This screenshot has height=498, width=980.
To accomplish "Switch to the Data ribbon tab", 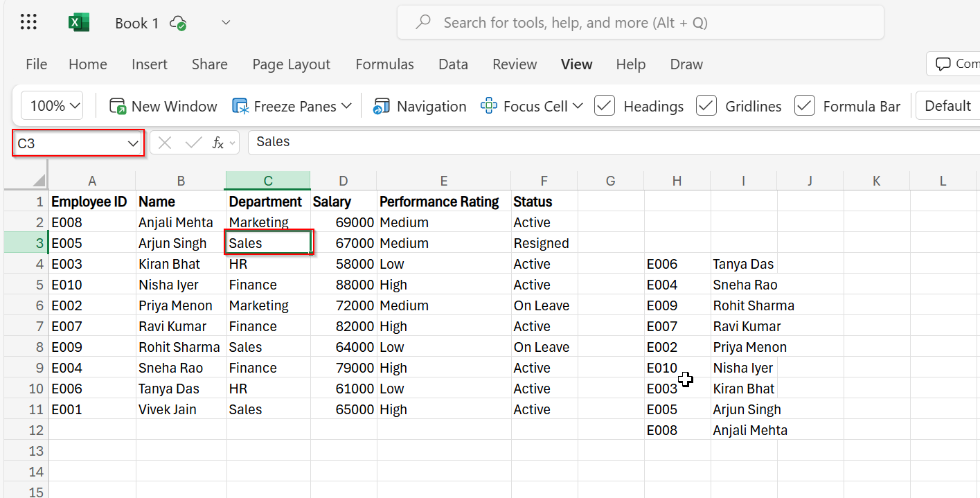I will click(453, 64).
